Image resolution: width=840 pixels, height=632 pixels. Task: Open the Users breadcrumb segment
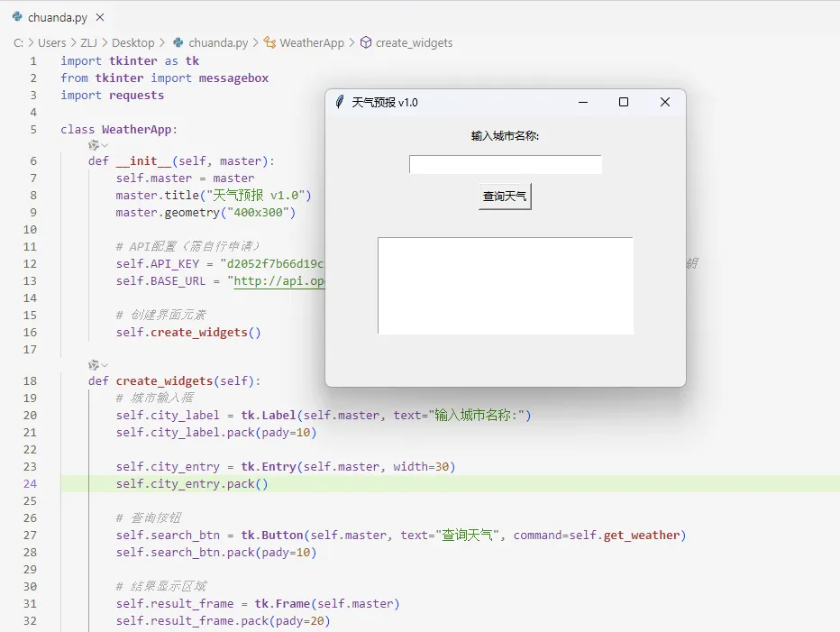coord(52,43)
